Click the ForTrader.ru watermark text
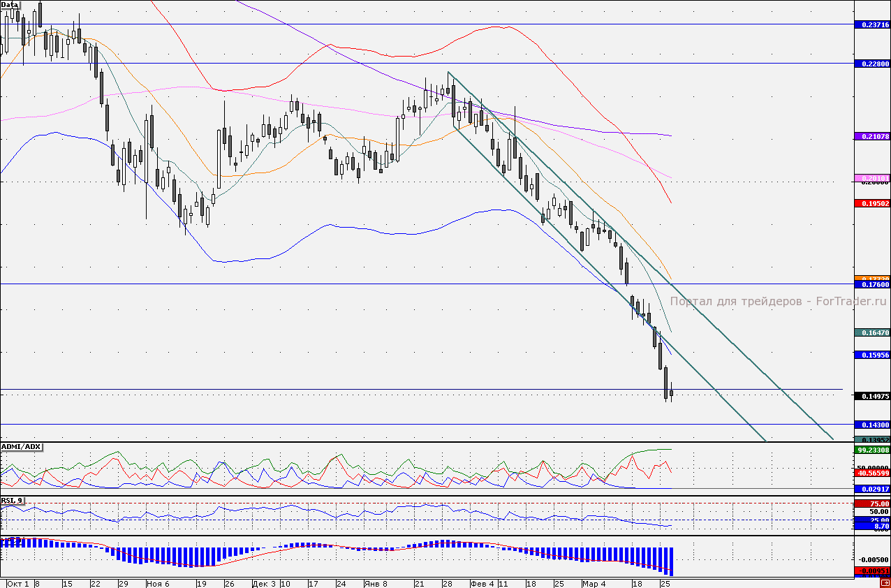Image resolution: width=891 pixels, height=588 pixels. click(778, 301)
